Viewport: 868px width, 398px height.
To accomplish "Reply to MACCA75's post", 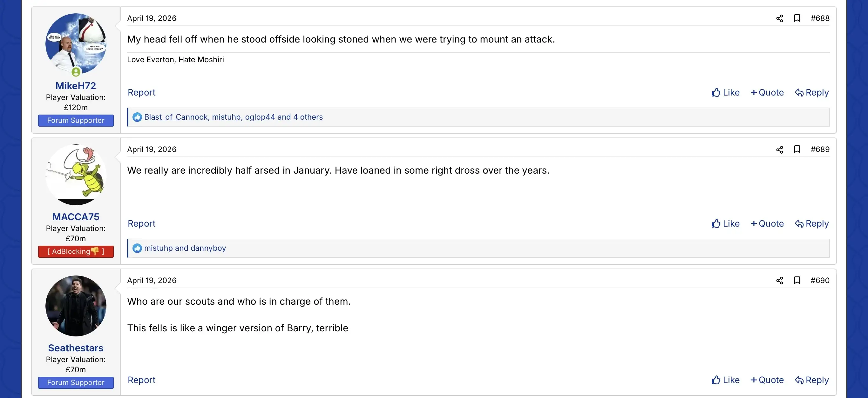I will (x=812, y=223).
